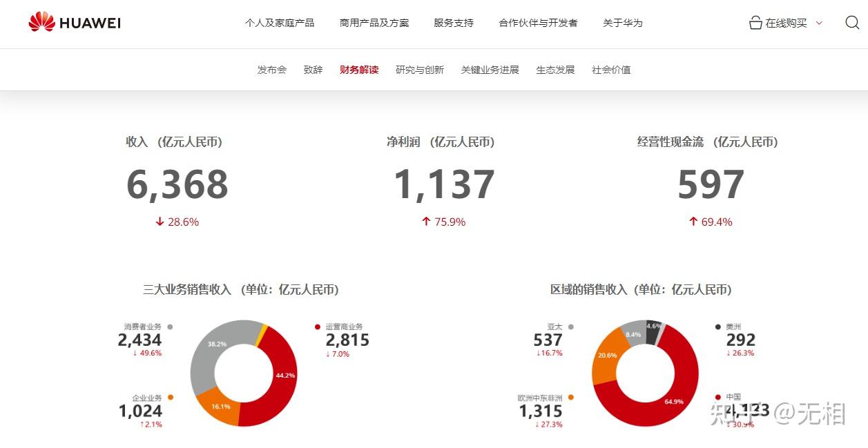Open the search magnifier icon
The image size is (868, 448).
(x=852, y=23)
